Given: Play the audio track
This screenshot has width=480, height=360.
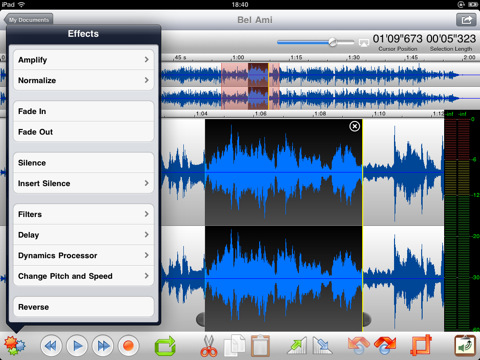Looking at the screenshot, I should (77, 346).
